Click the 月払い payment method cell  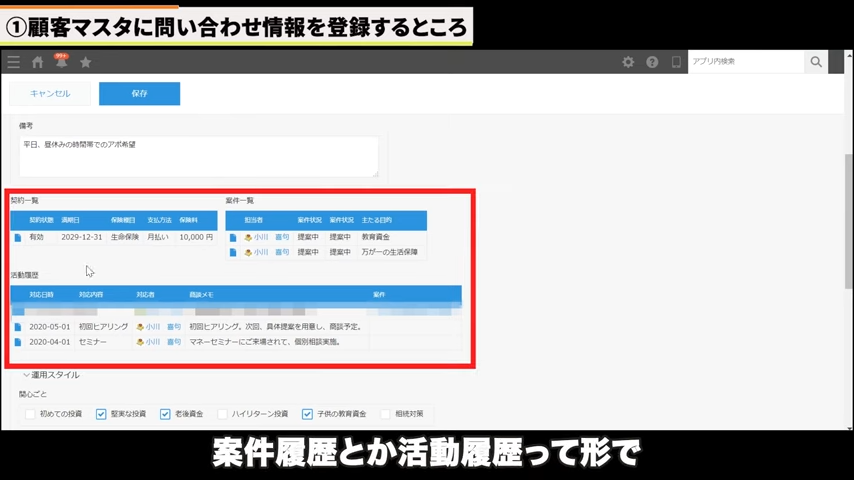tap(158, 237)
